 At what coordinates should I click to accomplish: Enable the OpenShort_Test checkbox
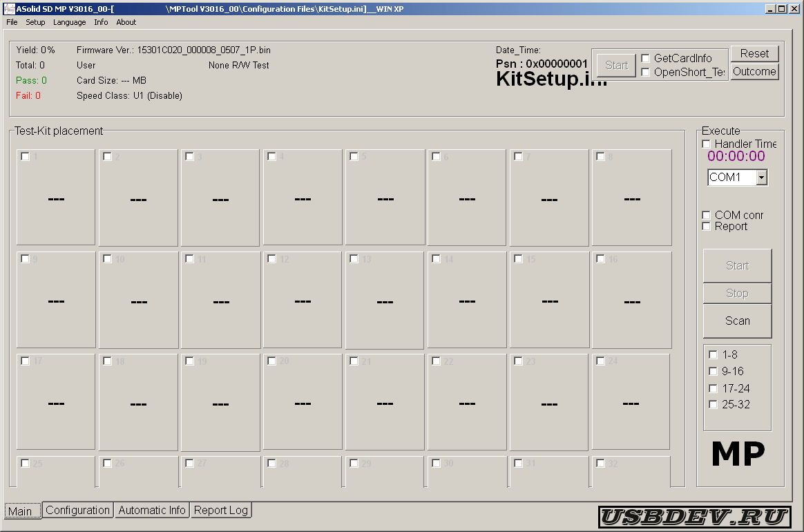[x=646, y=72]
